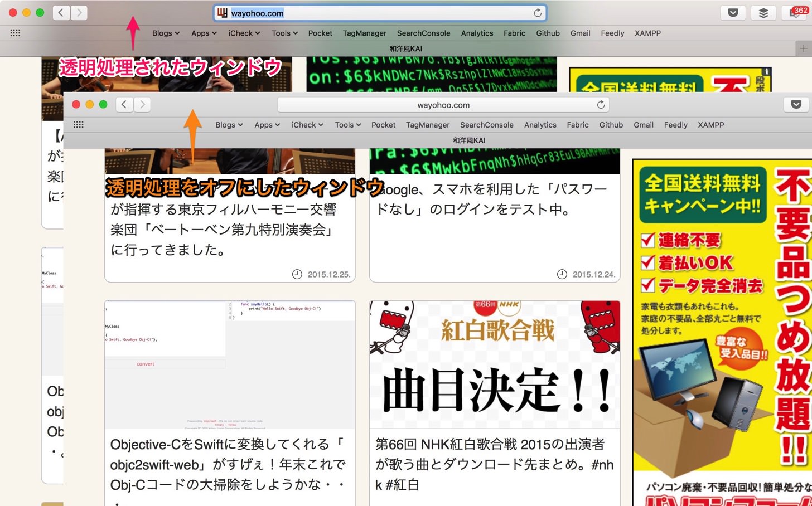Open article titled 第66回 NHK紅白歌合戦 2015
The width and height of the screenshot is (812, 506).
pyautogui.click(x=494, y=464)
